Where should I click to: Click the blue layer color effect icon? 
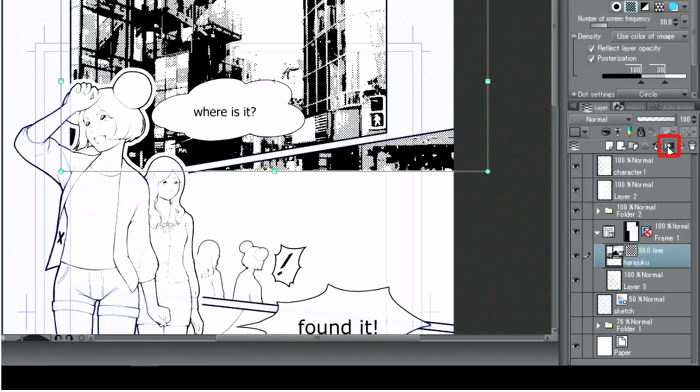(673, 7)
